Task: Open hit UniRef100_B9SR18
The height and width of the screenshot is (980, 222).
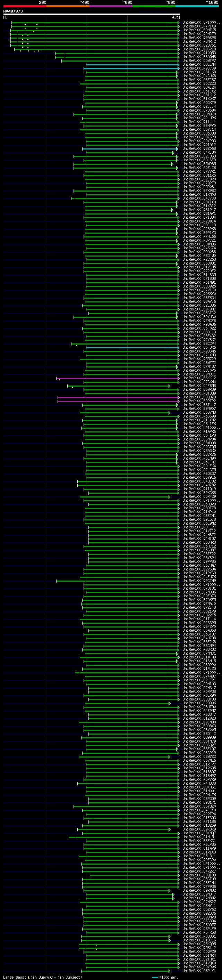Action: click(x=199, y=49)
